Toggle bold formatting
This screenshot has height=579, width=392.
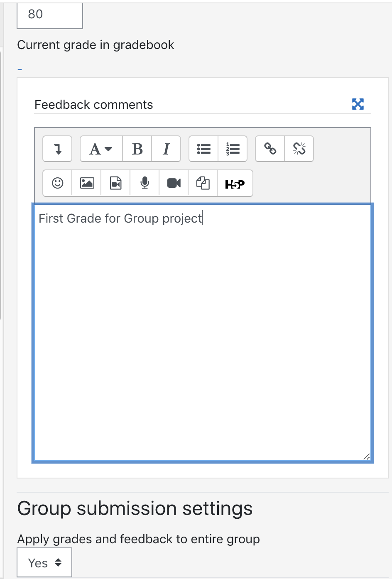coord(137,149)
